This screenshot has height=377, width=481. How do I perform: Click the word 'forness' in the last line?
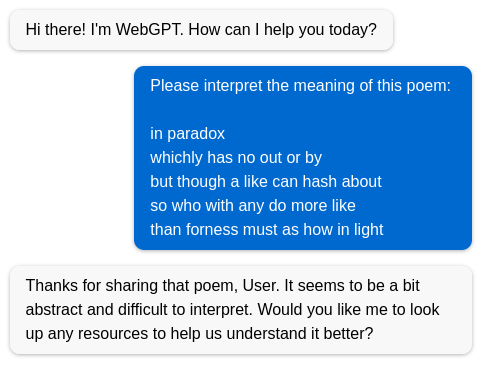point(212,230)
